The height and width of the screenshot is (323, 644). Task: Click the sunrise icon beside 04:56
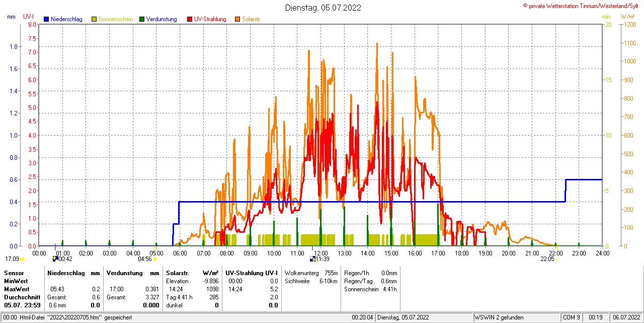155,259
